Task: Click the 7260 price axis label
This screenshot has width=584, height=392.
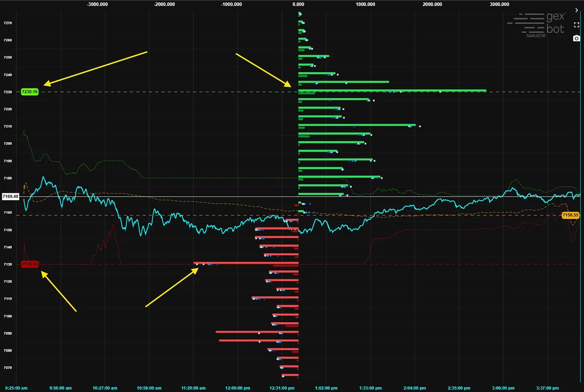Action: tap(8, 40)
